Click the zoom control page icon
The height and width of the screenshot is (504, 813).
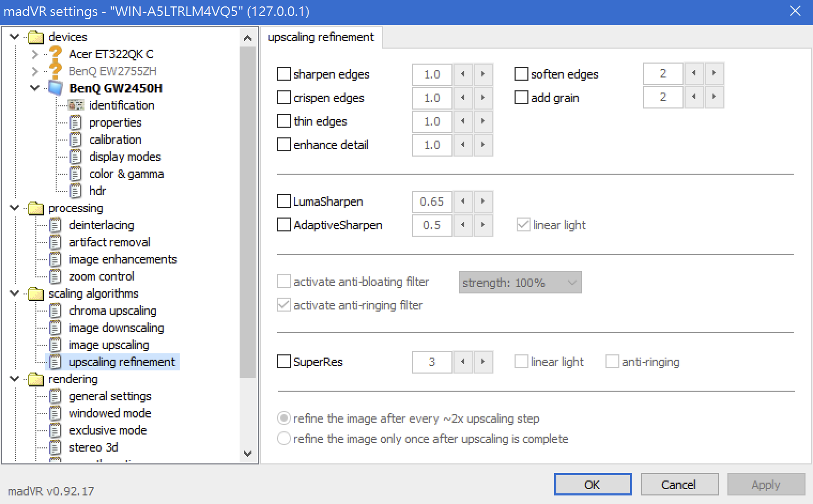[x=55, y=276]
